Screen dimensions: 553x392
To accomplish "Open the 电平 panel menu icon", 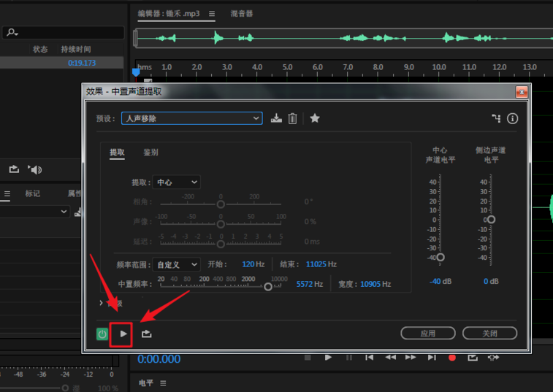I will click(163, 383).
